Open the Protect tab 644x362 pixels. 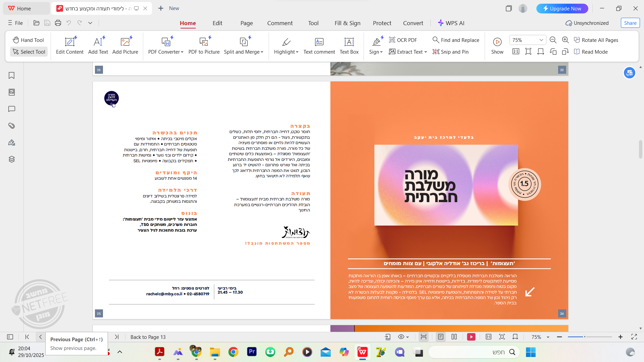tap(382, 23)
